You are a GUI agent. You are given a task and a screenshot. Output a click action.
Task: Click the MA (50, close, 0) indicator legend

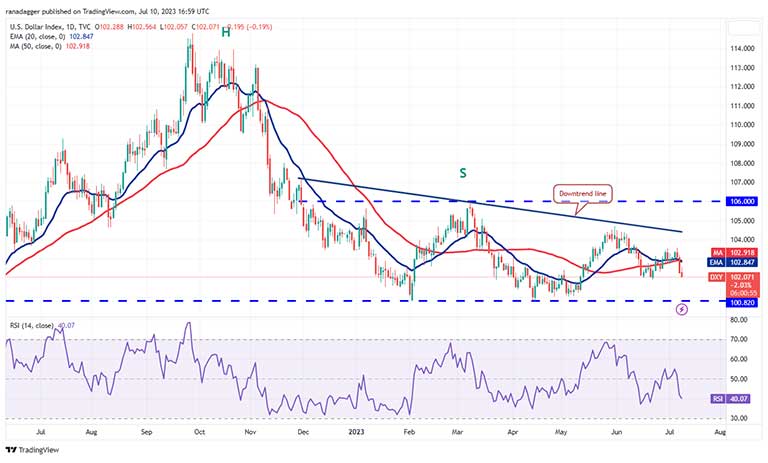point(37,47)
